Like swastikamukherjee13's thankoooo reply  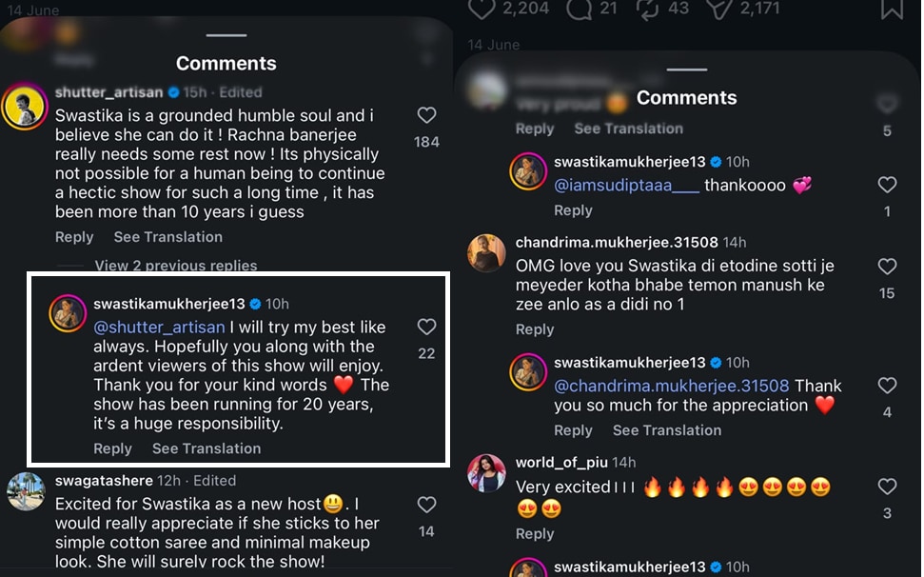click(887, 185)
